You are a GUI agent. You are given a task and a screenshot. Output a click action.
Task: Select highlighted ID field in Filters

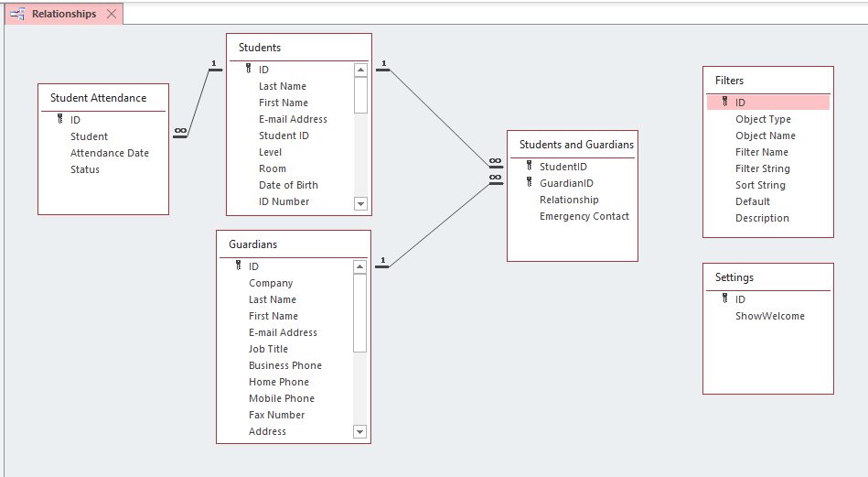(768, 103)
